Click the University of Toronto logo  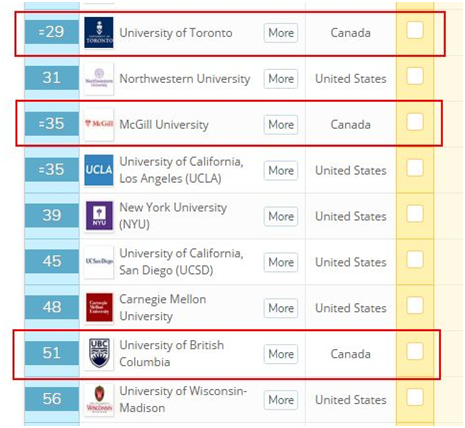(x=99, y=33)
